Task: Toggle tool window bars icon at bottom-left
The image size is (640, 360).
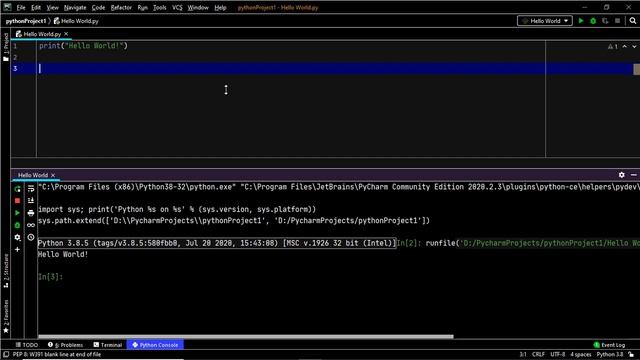Action: click(x=6, y=354)
